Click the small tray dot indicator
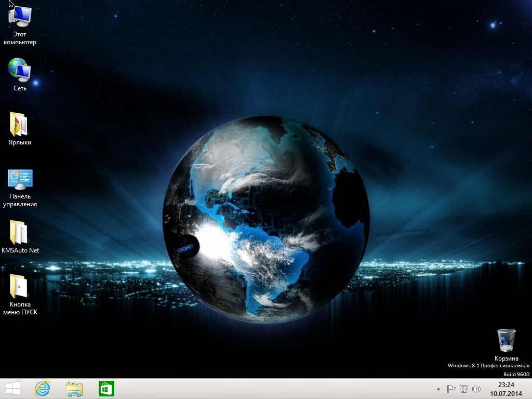This screenshot has height=399, width=532. click(438, 389)
